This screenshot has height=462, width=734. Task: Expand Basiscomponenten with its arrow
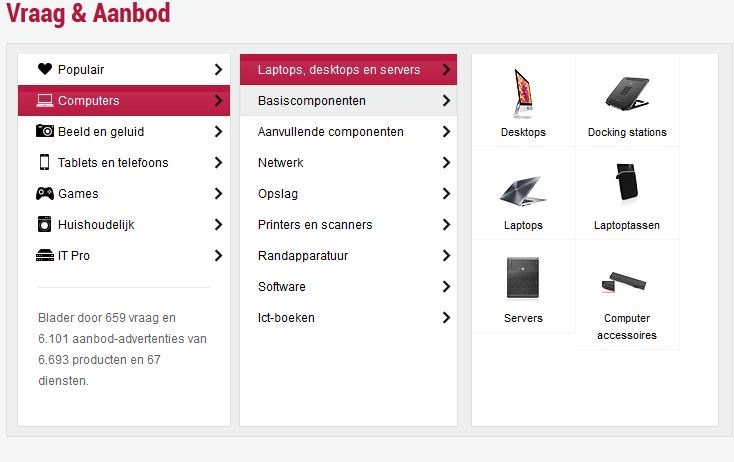[x=446, y=101]
